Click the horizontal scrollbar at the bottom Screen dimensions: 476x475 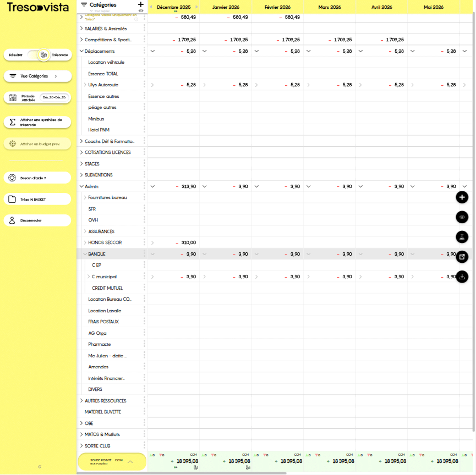220,473
